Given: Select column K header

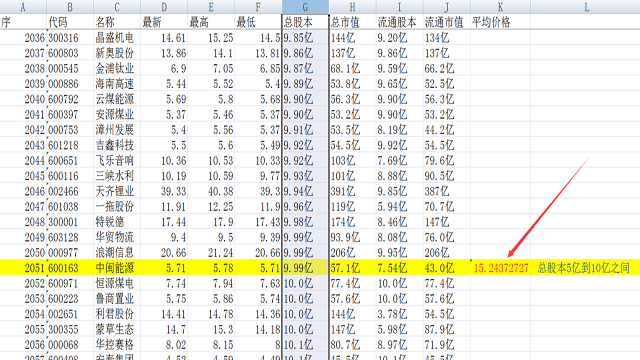Looking at the screenshot, I should tap(500, 7).
